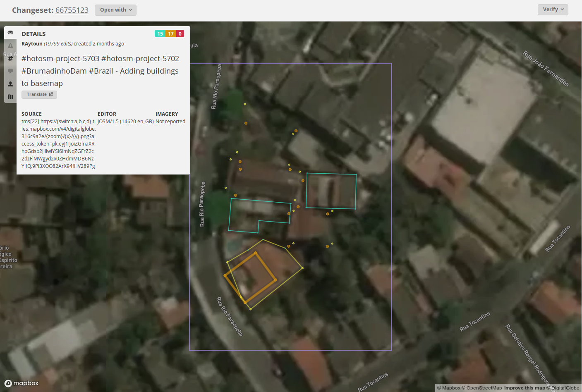Screen dimensions: 582x392
Task: Click the © Mapbox attribution link
Action: [449, 388]
